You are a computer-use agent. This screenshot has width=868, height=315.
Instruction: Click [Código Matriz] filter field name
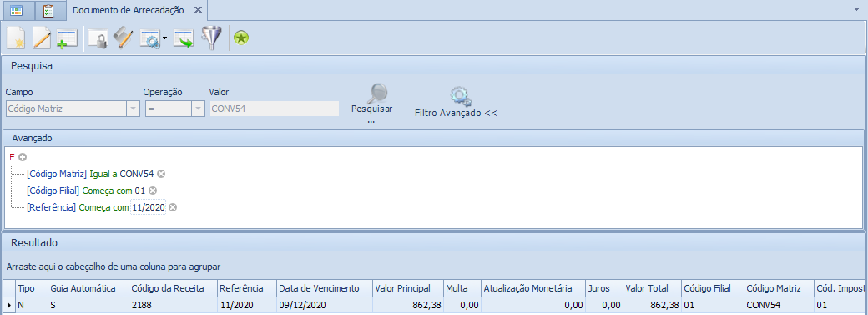[x=57, y=174]
